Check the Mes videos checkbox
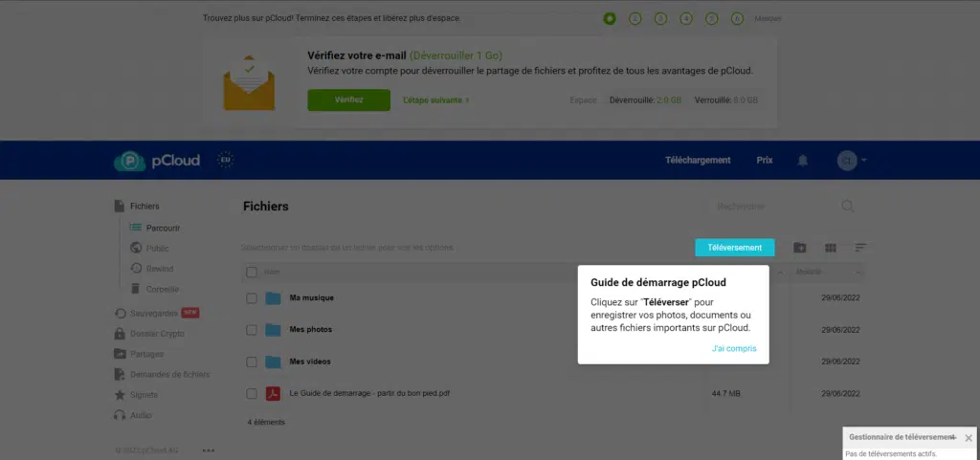Image resolution: width=980 pixels, height=460 pixels. click(252, 362)
